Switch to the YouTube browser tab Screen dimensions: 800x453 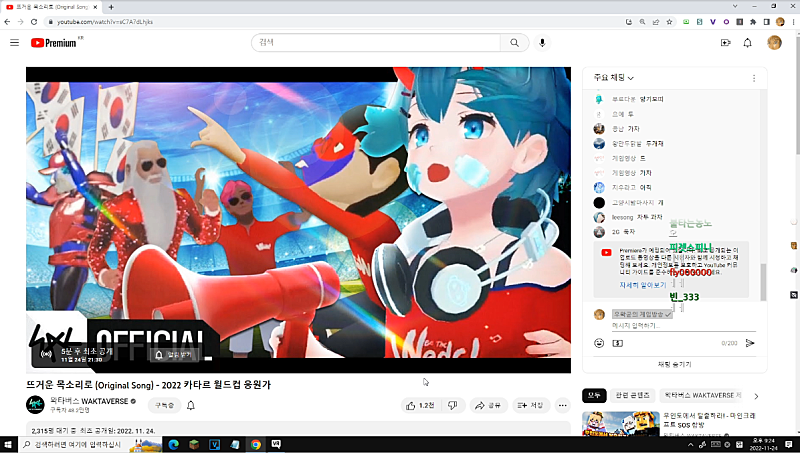tap(50, 7)
